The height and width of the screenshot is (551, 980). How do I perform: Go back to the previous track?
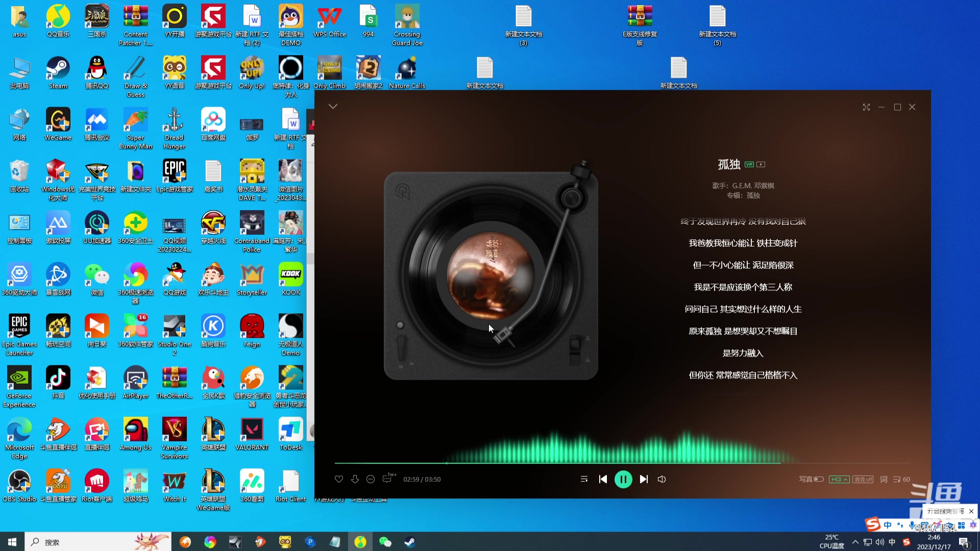point(603,479)
